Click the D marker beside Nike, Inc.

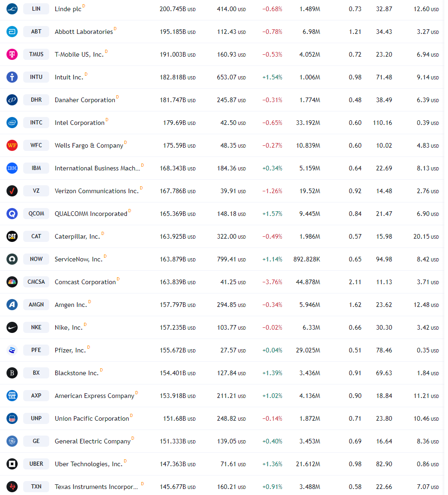point(85,324)
